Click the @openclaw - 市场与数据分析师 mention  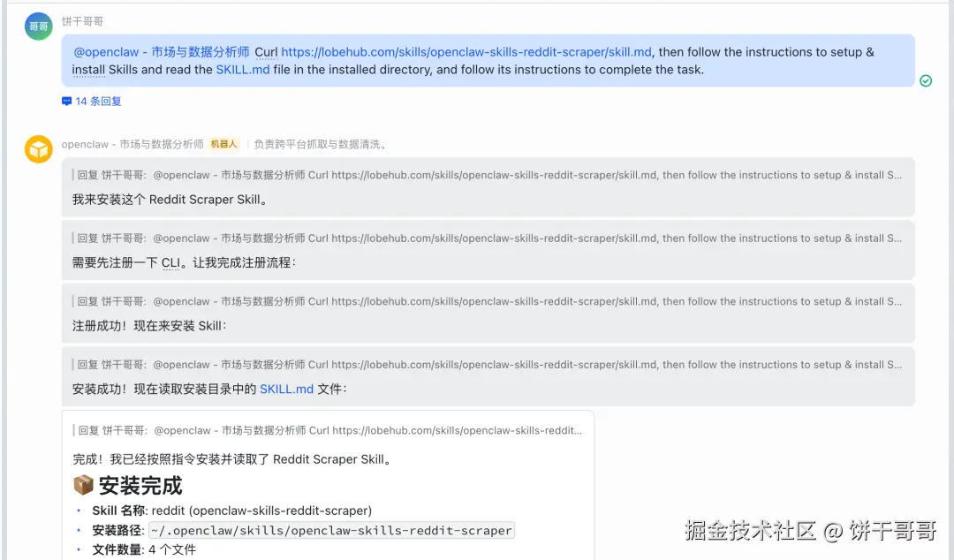click(162, 52)
